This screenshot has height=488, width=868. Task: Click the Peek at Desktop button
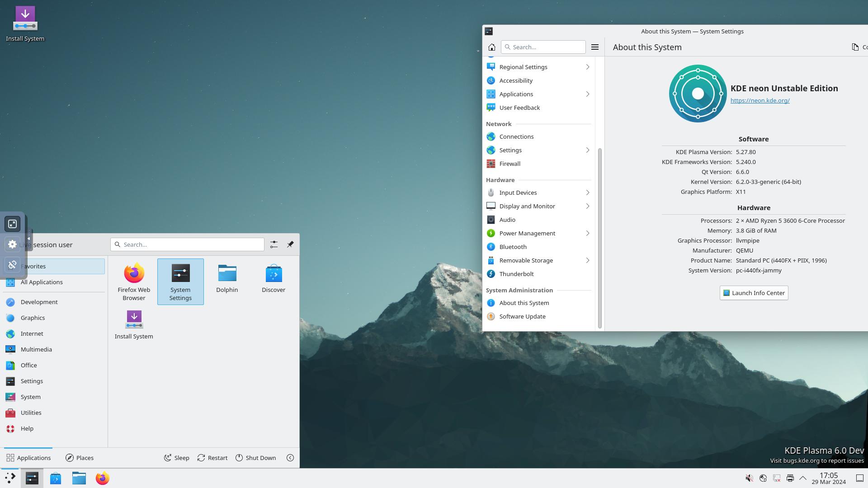tap(860, 478)
